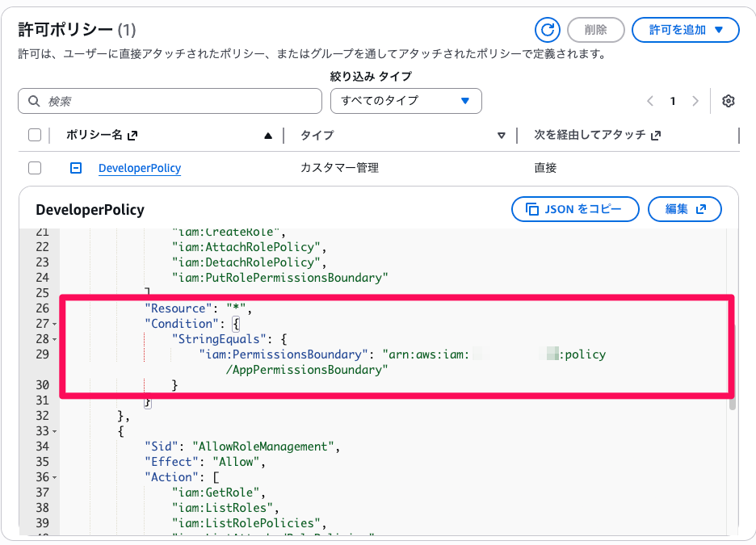Open the 許可を追加 dropdown button
The image size is (756, 545).
click(x=685, y=30)
